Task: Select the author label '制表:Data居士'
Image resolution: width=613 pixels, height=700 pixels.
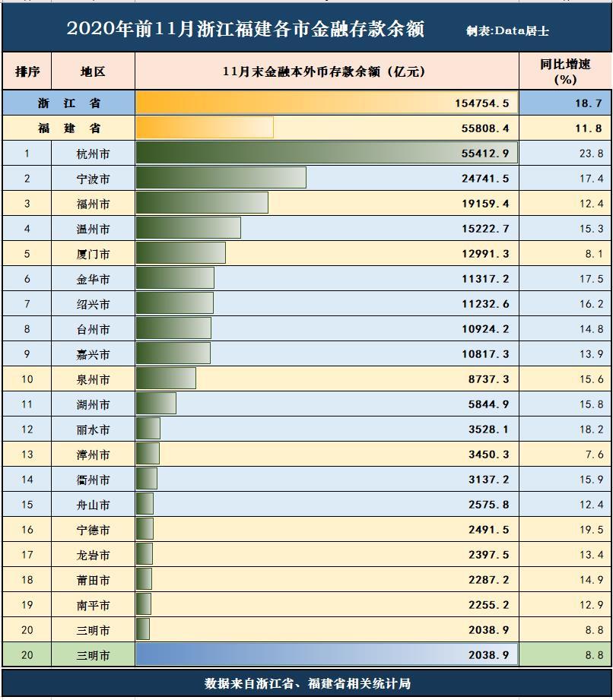Action: coord(507,31)
